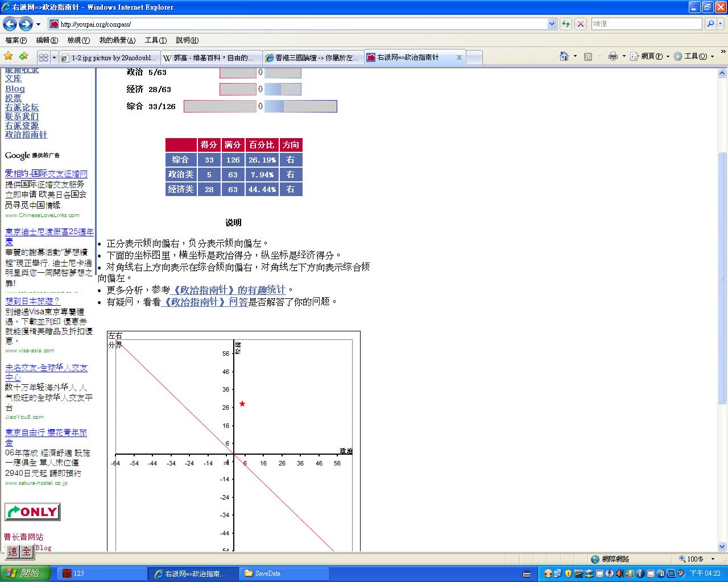Expand the address bar URL history dropdown
Image resolution: width=728 pixels, height=582 pixels.
(552, 24)
